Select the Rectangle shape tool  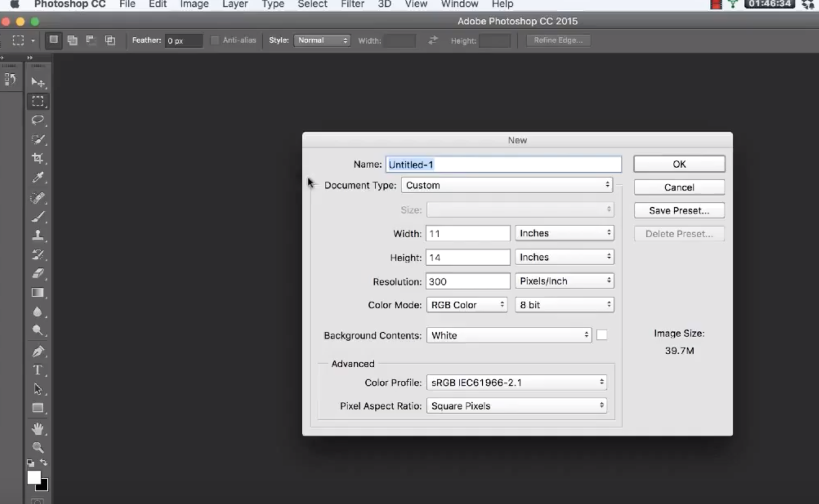38,408
